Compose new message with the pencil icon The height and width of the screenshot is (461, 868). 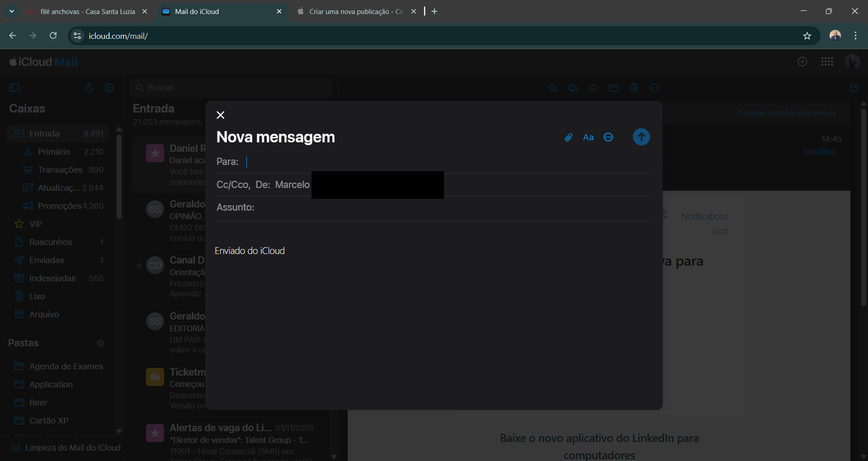tap(854, 88)
